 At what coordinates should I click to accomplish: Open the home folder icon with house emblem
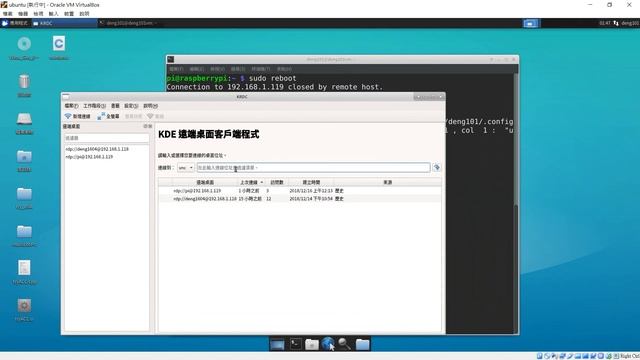tap(24, 156)
